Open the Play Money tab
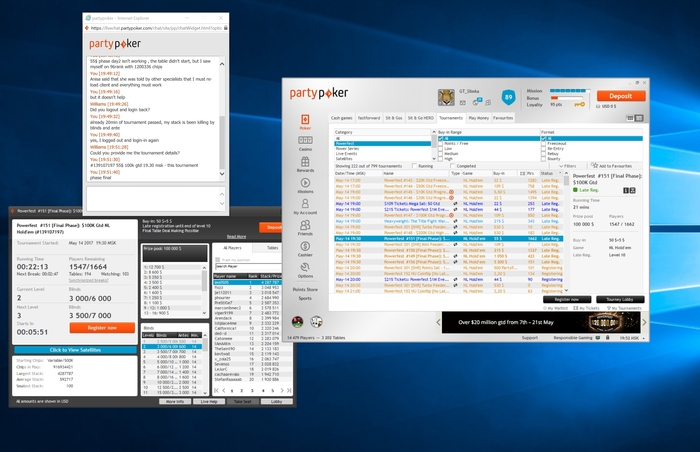Viewport: 700px width, 452px height. 479,118
